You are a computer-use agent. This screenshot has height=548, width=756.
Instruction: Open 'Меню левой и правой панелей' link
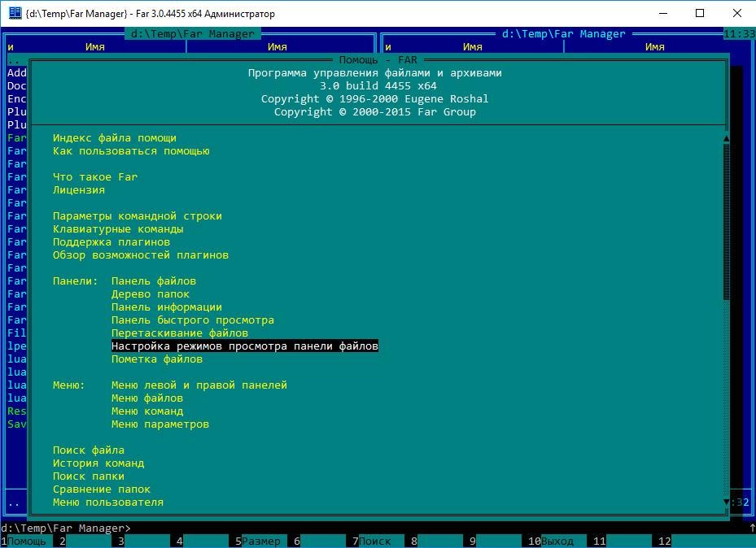pyautogui.click(x=199, y=385)
